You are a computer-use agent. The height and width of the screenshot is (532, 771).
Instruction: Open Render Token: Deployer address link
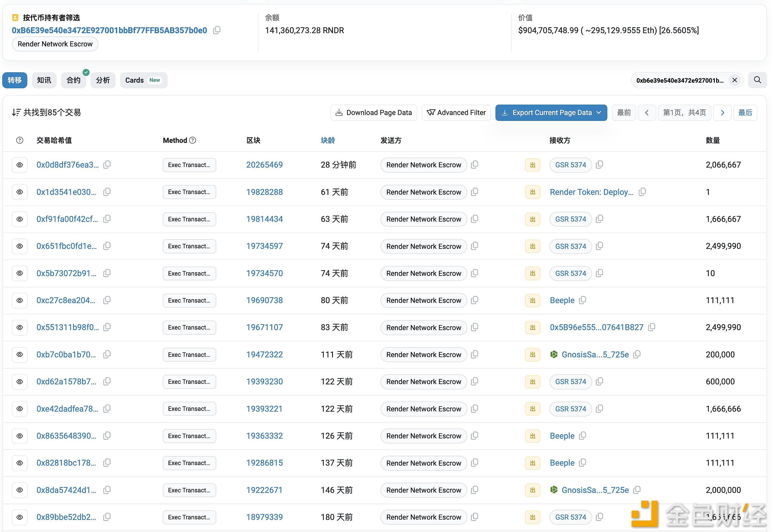pos(591,192)
